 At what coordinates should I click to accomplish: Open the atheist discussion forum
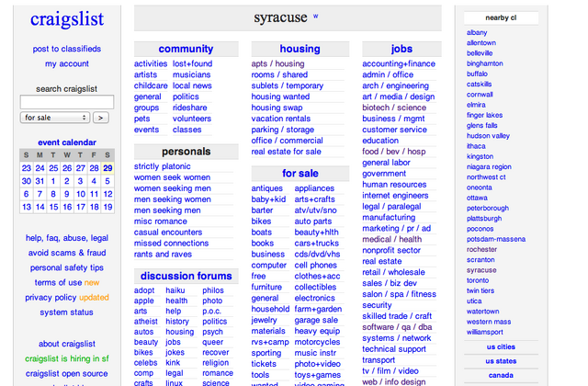(x=146, y=322)
